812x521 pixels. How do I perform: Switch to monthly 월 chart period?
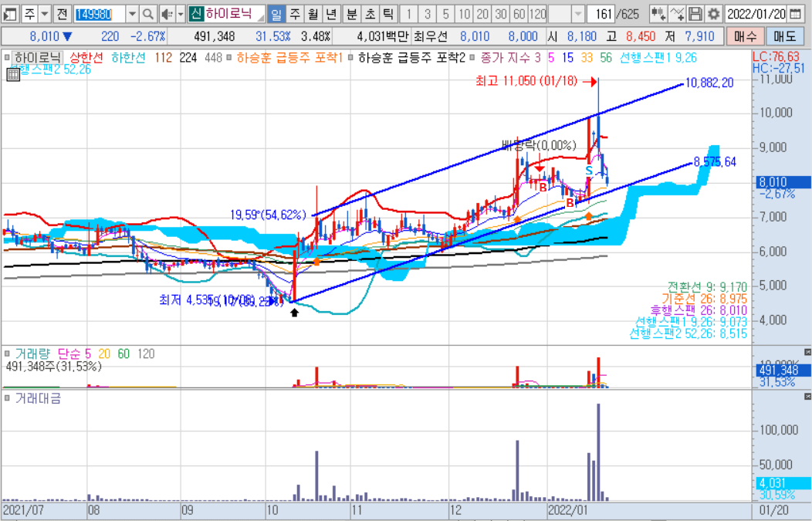[313, 14]
